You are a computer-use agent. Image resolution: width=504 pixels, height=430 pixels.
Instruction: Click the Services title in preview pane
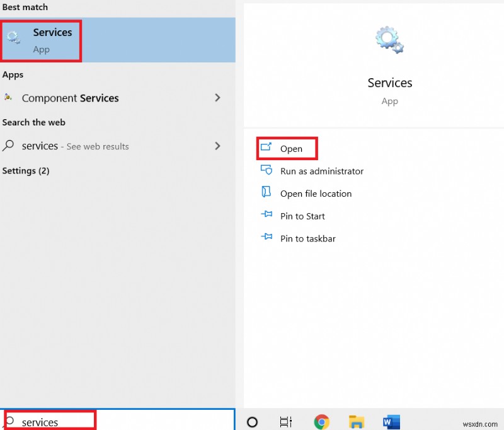[390, 83]
